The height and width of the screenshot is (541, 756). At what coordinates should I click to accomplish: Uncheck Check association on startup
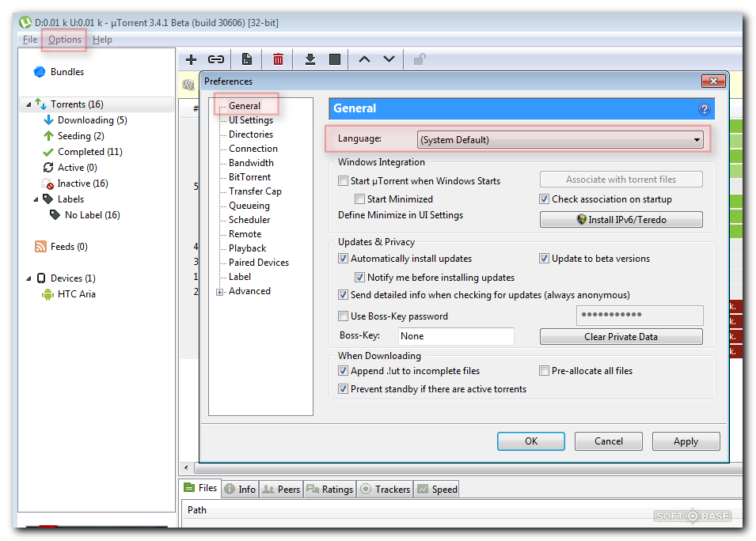545,199
